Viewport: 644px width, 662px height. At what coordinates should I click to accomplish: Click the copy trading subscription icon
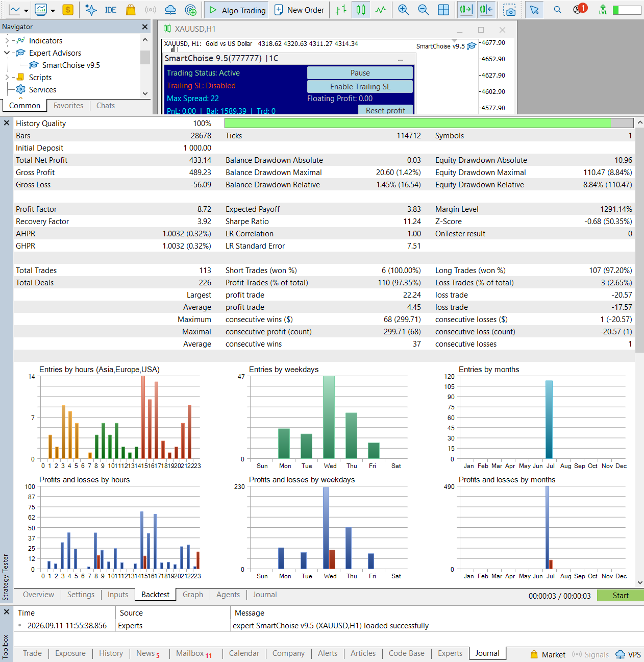190,10
